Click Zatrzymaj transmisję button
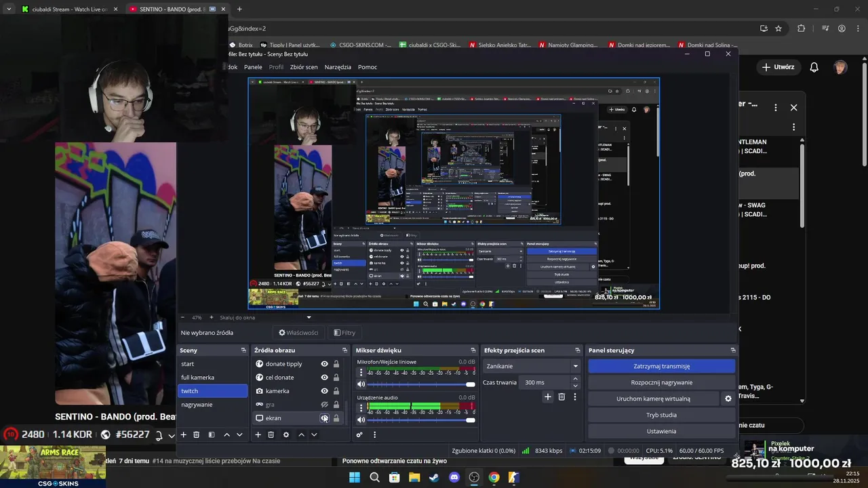The width and height of the screenshot is (868, 488). click(x=662, y=366)
